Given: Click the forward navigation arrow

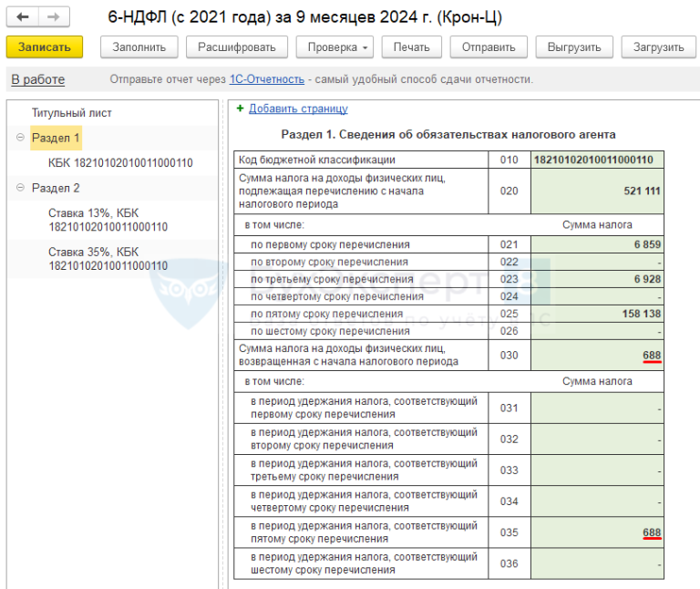Looking at the screenshot, I should pos(54,17).
